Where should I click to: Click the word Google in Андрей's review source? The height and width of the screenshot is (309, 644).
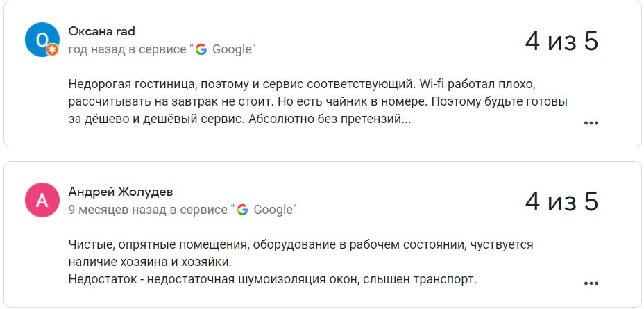click(273, 209)
